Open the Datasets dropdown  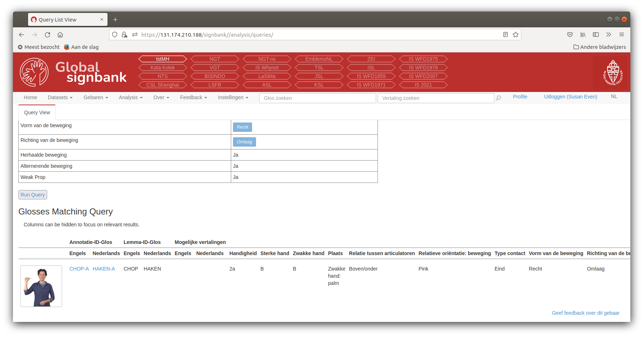(x=60, y=97)
